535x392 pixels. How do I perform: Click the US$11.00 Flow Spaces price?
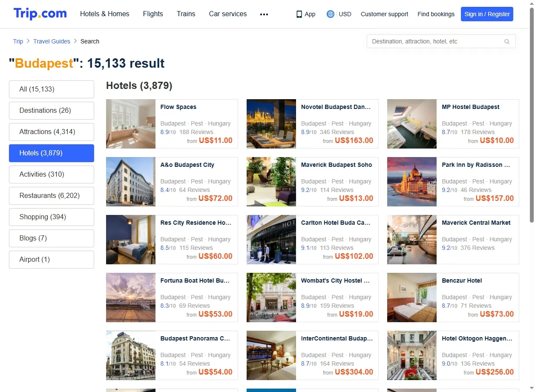(216, 140)
